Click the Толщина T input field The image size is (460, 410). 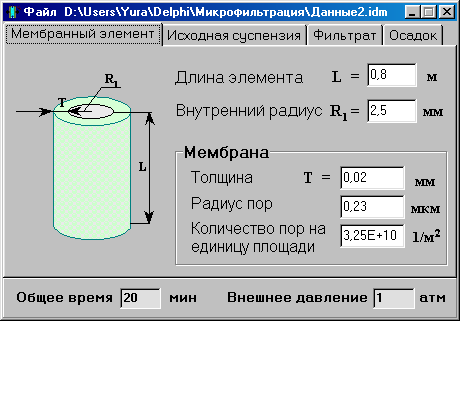[372, 178]
